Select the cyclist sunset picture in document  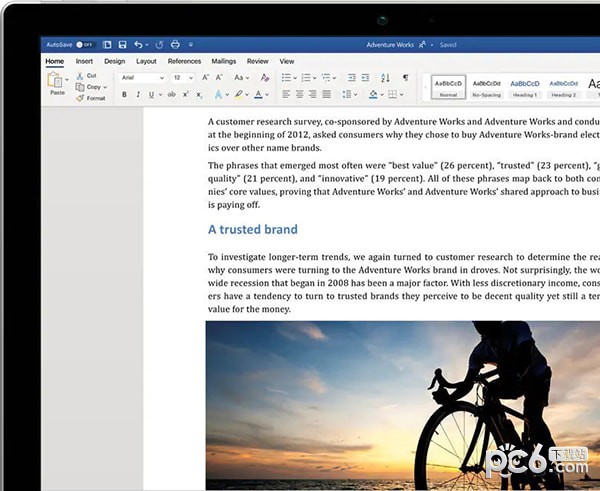[x=403, y=406]
